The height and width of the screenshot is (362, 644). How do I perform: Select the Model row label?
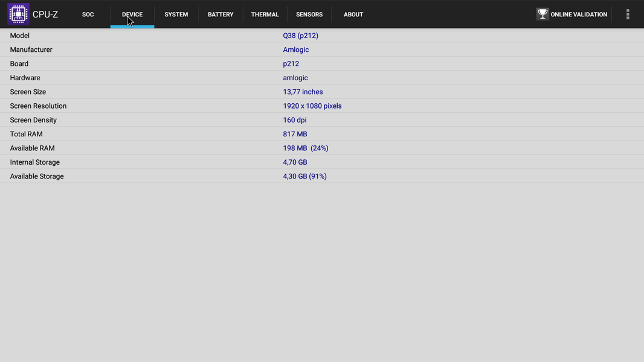(x=20, y=36)
